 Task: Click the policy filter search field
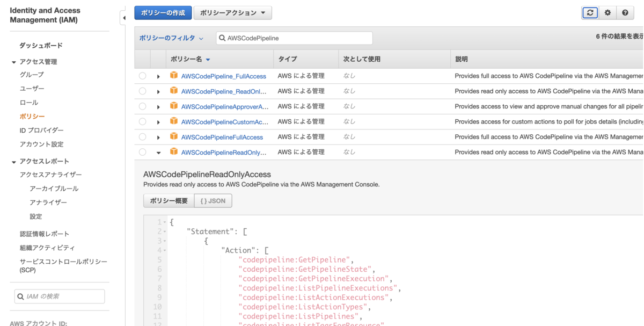click(294, 38)
